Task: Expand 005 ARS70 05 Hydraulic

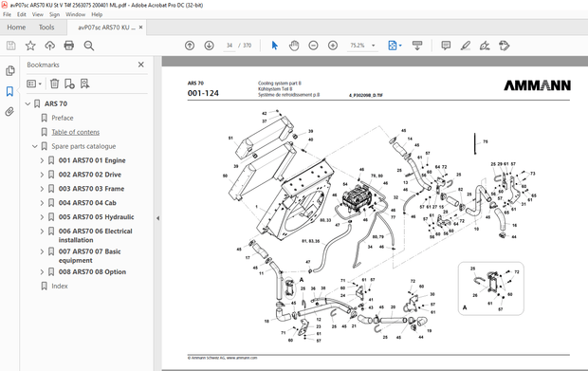Action: click(42, 217)
